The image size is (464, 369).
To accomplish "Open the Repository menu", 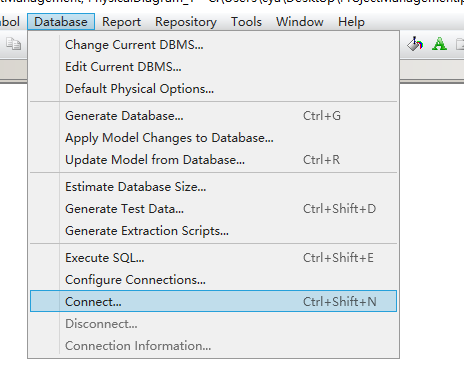I will tap(186, 22).
